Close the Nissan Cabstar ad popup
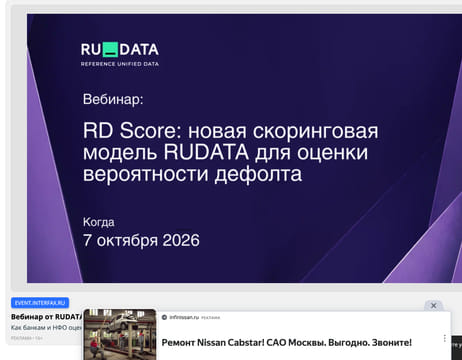Viewport: 462px width, 360px height. 433,305
